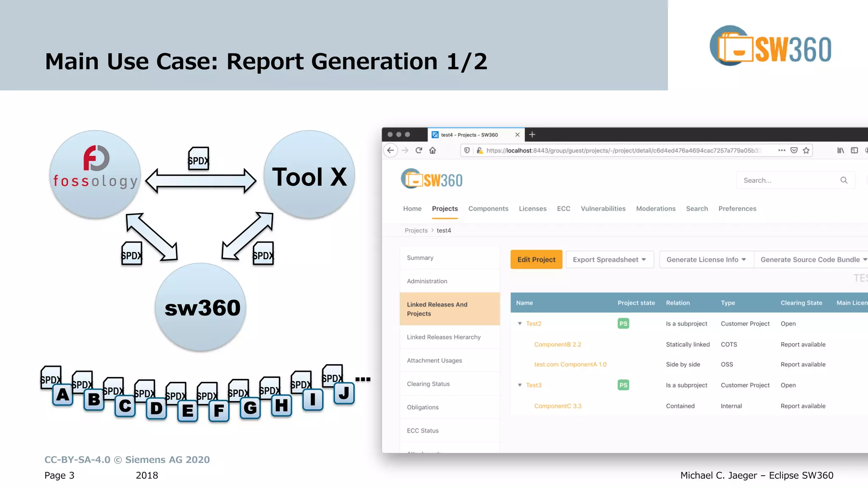Bookmark the page with the star icon
The height and width of the screenshot is (488, 868).
coord(806,151)
